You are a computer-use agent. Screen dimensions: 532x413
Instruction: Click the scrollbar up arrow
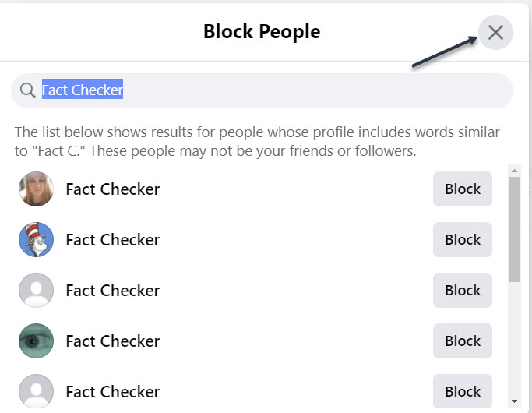[514, 170]
